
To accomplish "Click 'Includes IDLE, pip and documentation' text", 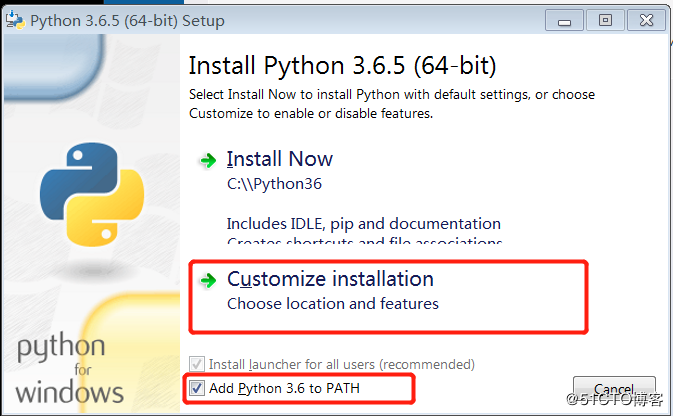I will pyautogui.click(x=364, y=224).
